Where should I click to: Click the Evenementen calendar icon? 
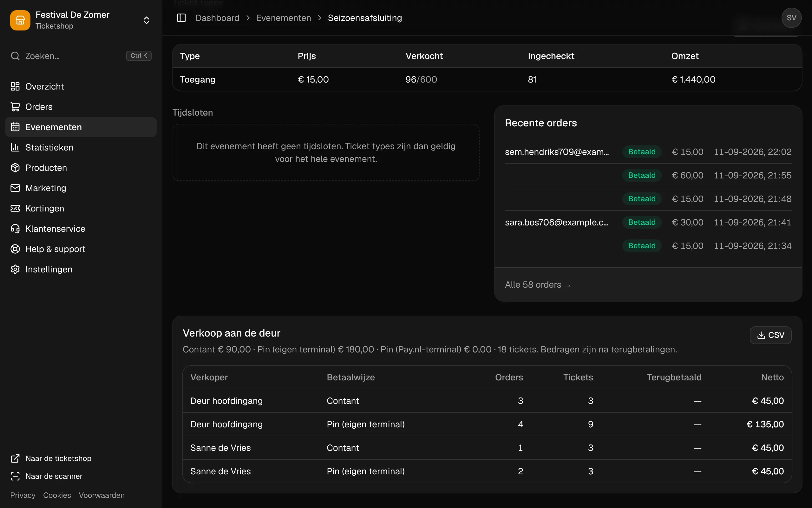(x=15, y=127)
